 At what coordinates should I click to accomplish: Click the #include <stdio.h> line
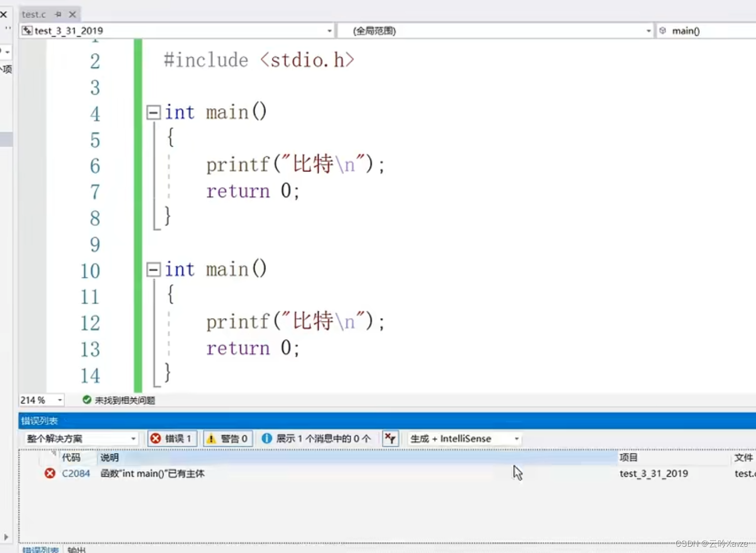pos(259,60)
